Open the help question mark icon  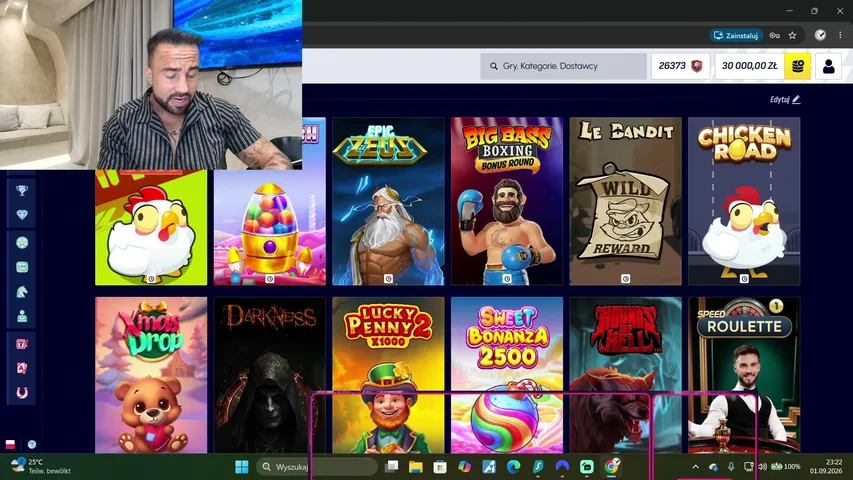click(32, 444)
